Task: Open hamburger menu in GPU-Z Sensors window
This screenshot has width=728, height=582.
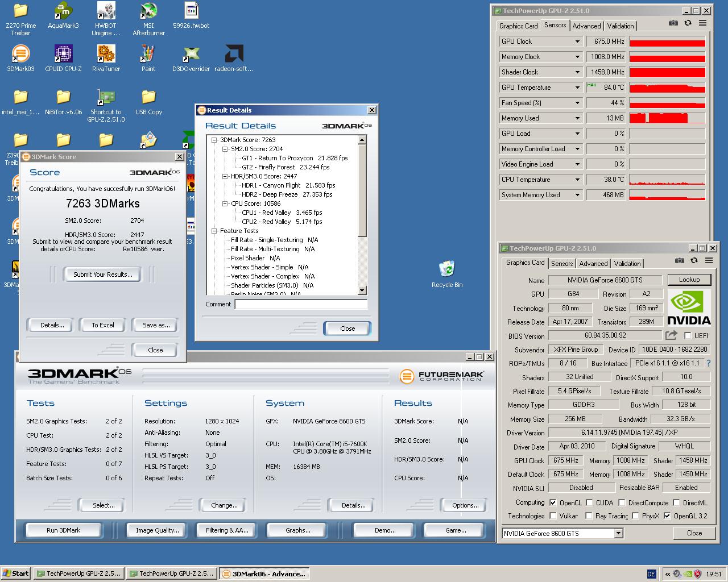Action: [702, 23]
